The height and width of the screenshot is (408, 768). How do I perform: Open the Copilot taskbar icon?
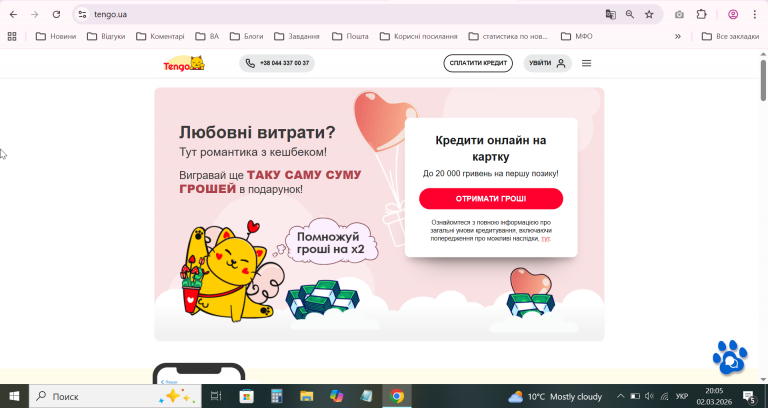(x=336, y=396)
